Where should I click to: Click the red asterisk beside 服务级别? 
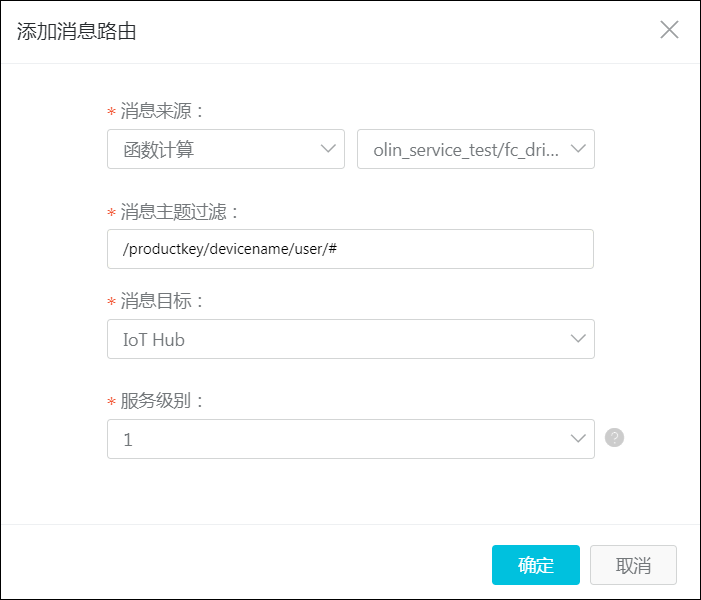coord(111,401)
